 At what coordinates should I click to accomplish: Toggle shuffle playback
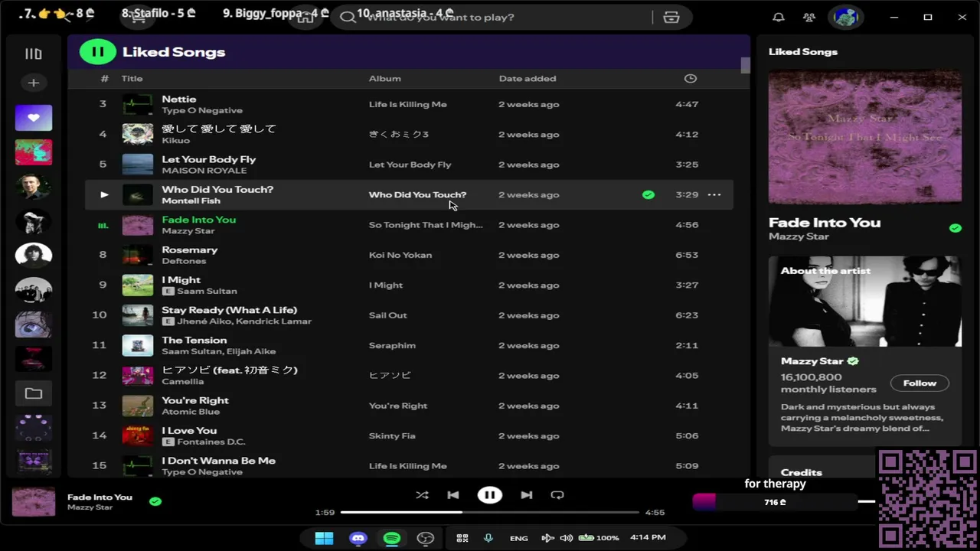pyautogui.click(x=422, y=495)
